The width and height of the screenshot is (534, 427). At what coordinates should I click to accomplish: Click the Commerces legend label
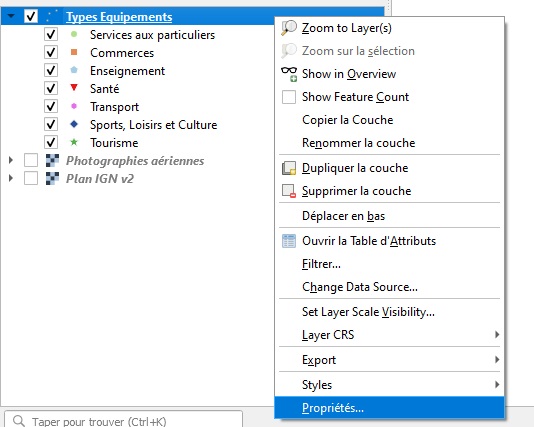122,53
